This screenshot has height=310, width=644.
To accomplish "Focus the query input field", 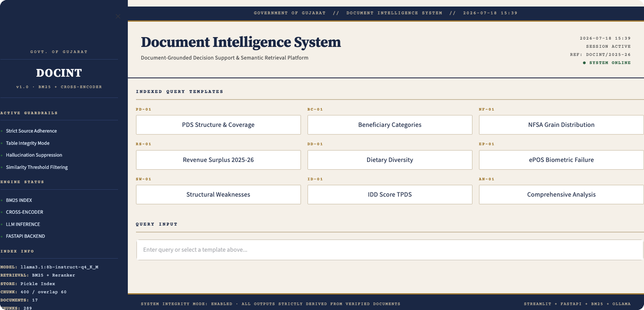I will coord(390,250).
